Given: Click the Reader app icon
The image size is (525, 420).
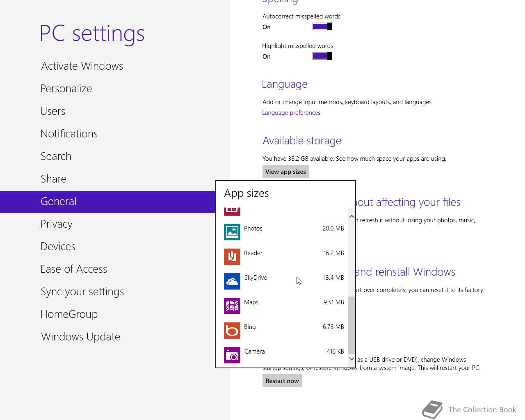Looking at the screenshot, I should pyautogui.click(x=232, y=257).
